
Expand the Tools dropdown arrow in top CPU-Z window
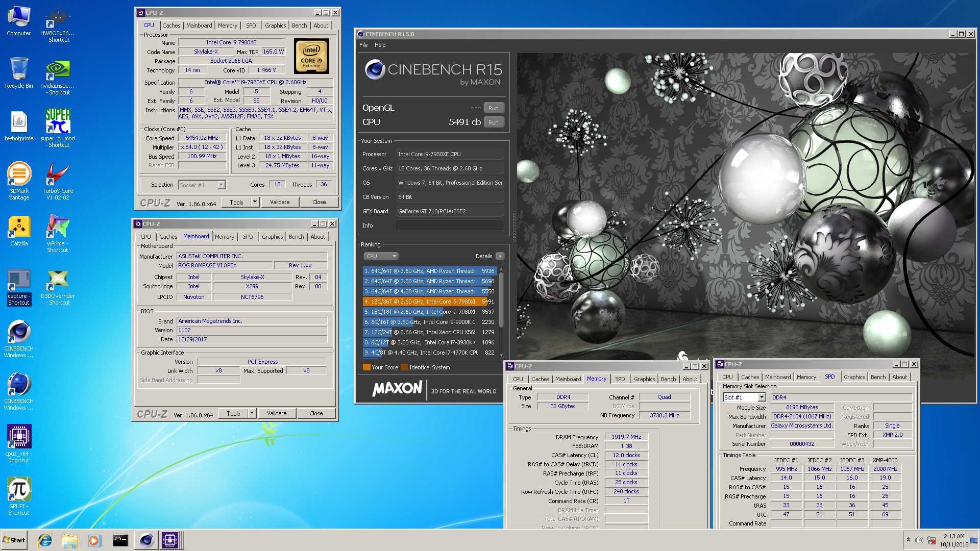pos(255,202)
